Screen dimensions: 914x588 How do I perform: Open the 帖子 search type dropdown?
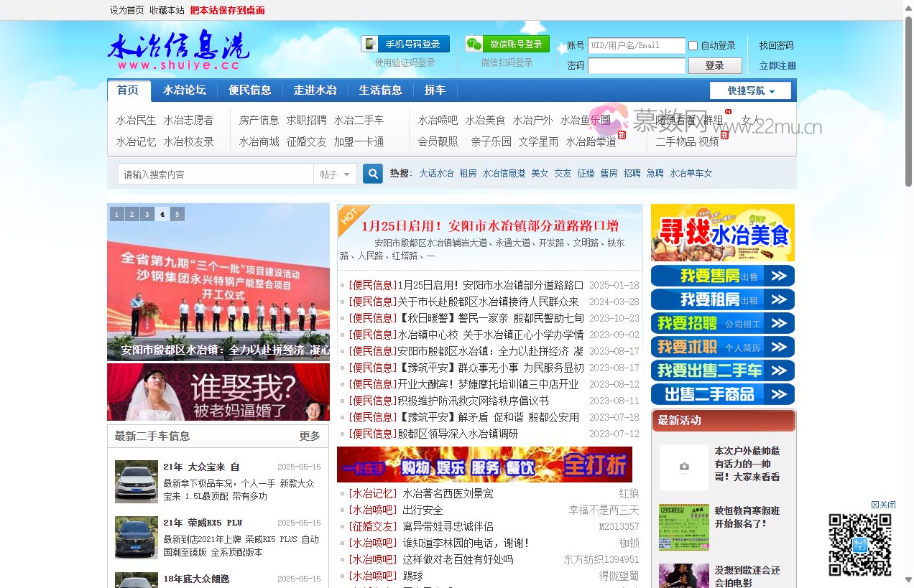coord(335,173)
